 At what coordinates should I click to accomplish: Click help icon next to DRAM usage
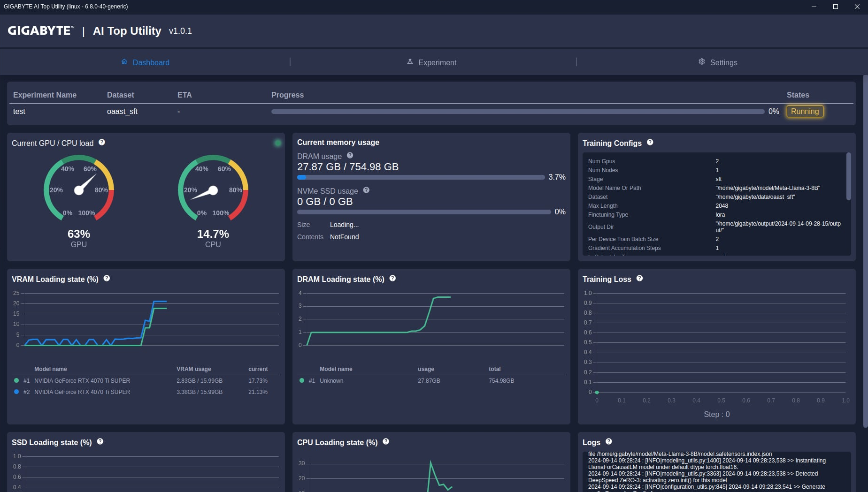point(350,155)
